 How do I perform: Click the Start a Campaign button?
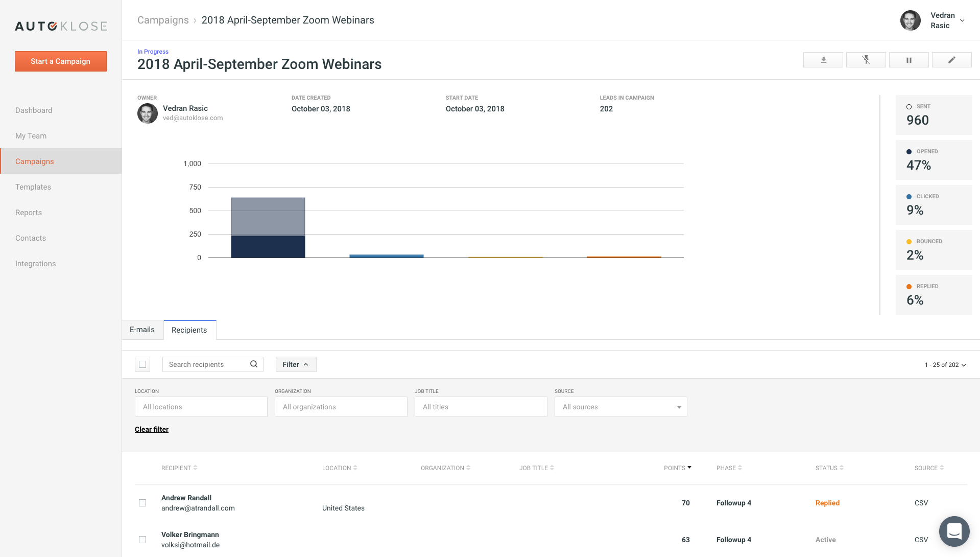(61, 61)
